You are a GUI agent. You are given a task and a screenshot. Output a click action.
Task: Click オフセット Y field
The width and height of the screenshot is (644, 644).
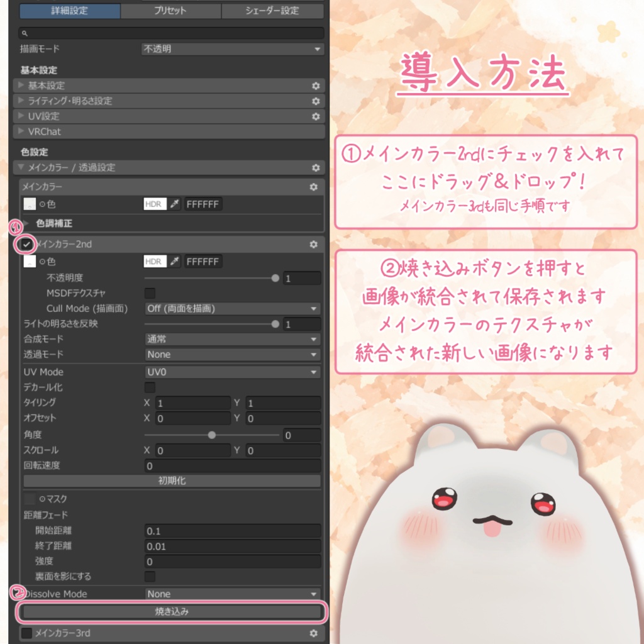tap(284, 418)
